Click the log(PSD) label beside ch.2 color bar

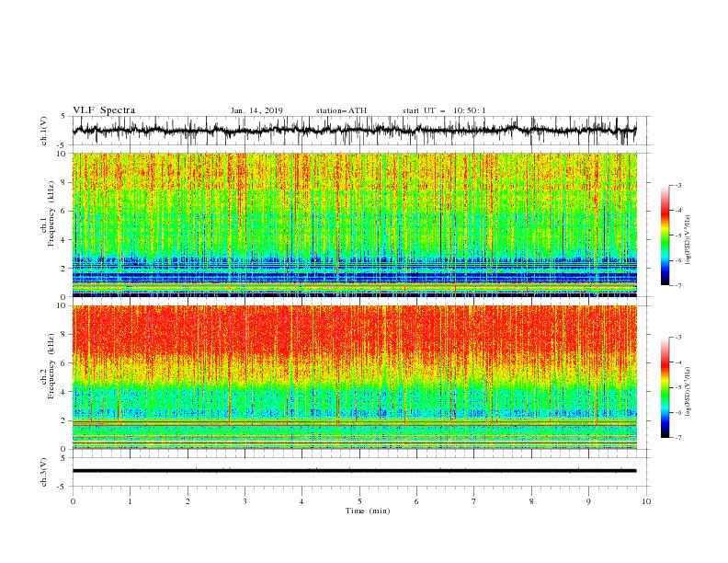click(x=688, y=392)
